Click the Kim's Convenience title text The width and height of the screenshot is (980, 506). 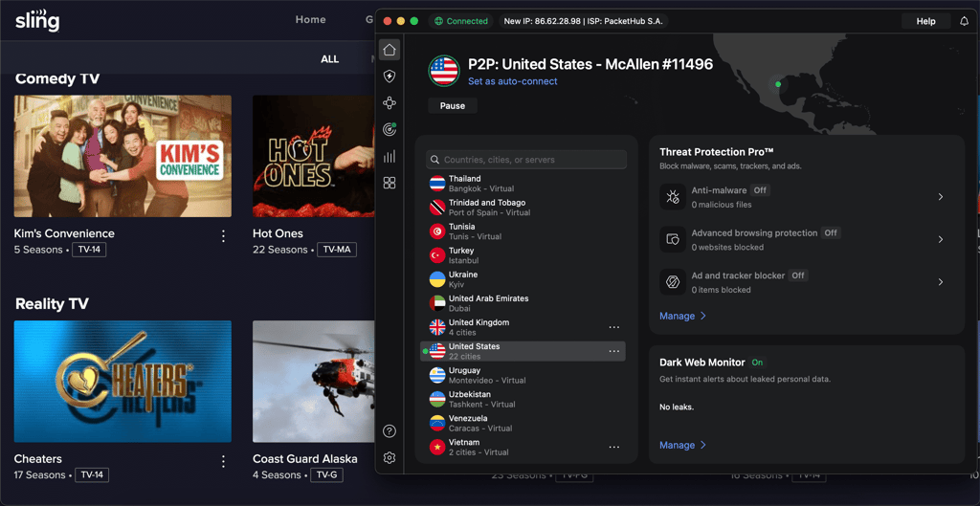tap(64, 233)
